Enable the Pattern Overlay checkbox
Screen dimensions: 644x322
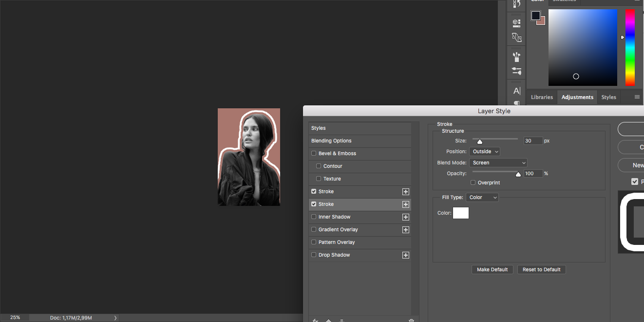[314, 242]
